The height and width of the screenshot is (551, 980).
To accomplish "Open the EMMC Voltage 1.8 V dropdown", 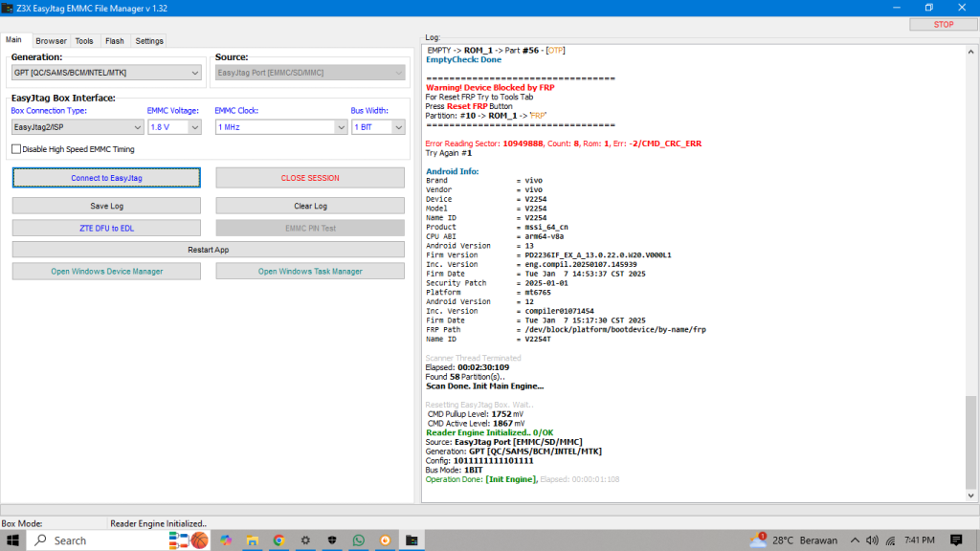I will pos(174,127).
